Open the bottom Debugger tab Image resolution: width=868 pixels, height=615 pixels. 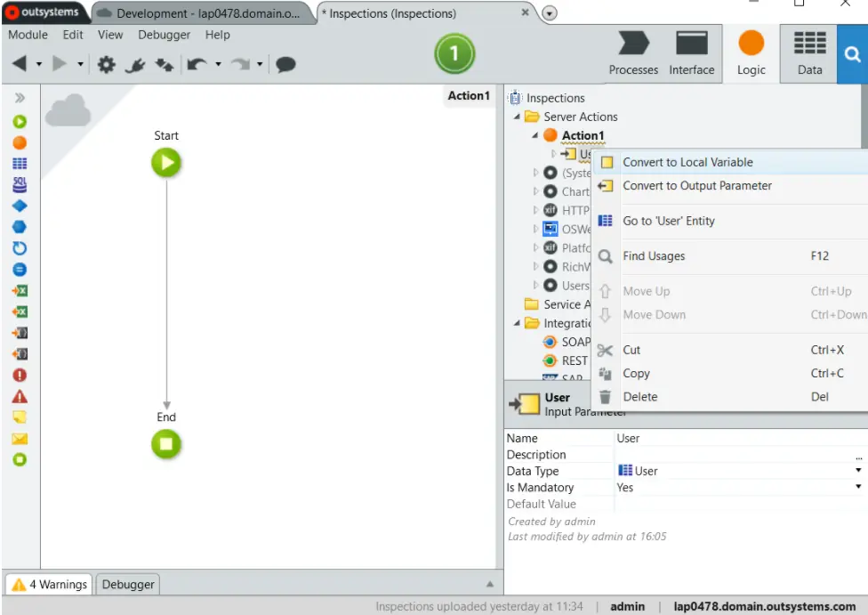128,585
